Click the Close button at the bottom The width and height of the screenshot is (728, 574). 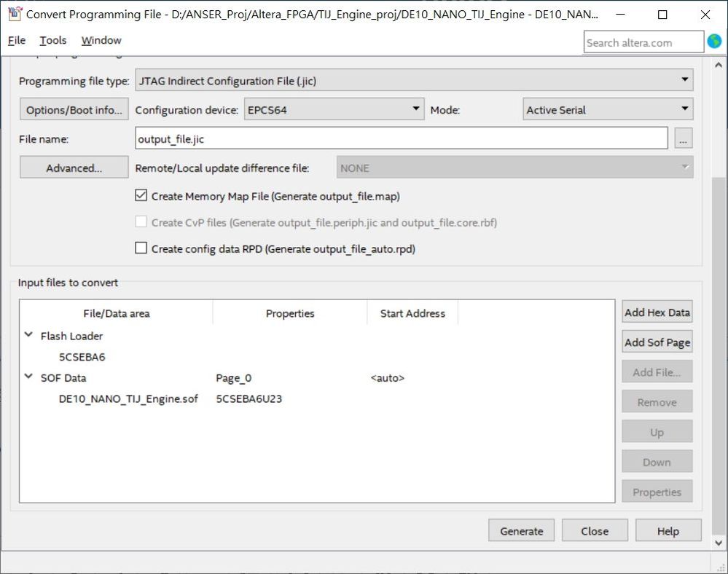[595, 530]
